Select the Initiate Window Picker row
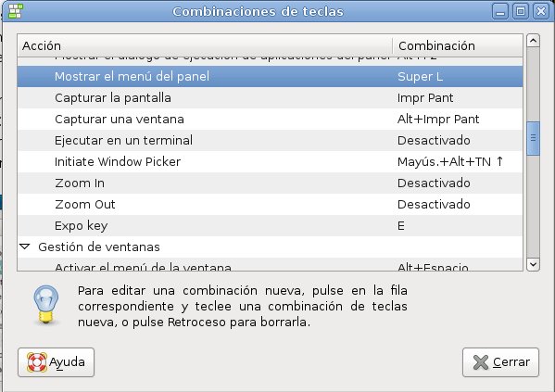Image resolution: width=555 pixels, height=392 pixels. (x=270, y=162)
